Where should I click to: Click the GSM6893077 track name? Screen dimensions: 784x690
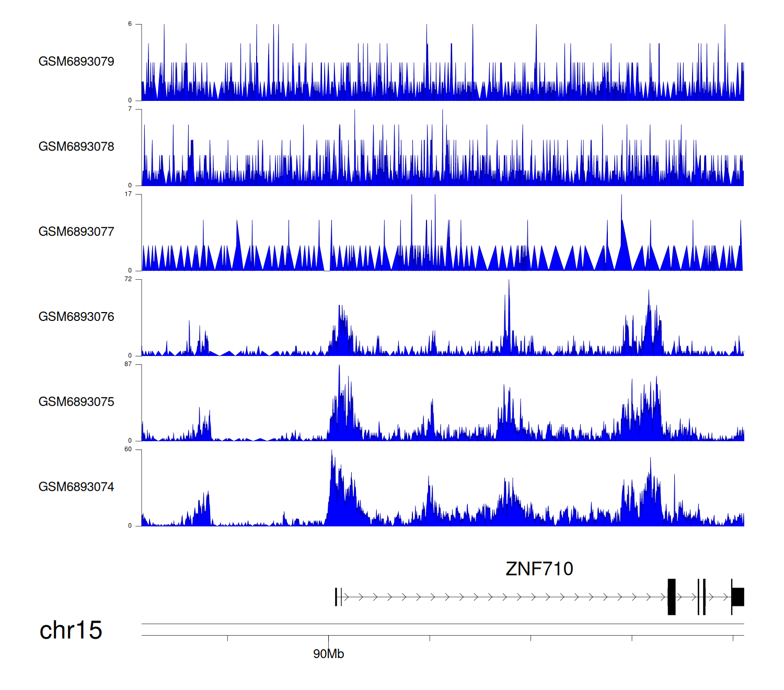[x=76, y=232]
